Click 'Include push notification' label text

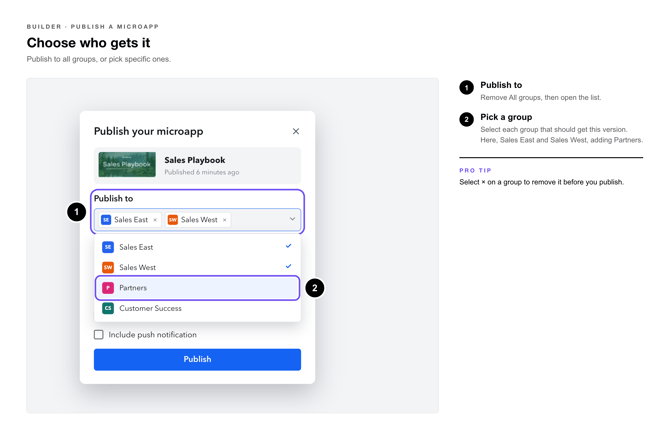[153, 335]
